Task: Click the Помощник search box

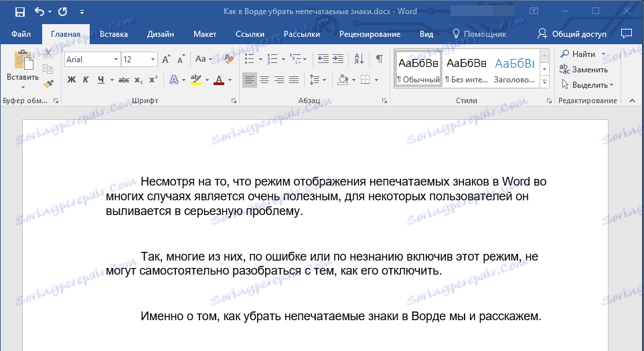Action: (479, 34)
